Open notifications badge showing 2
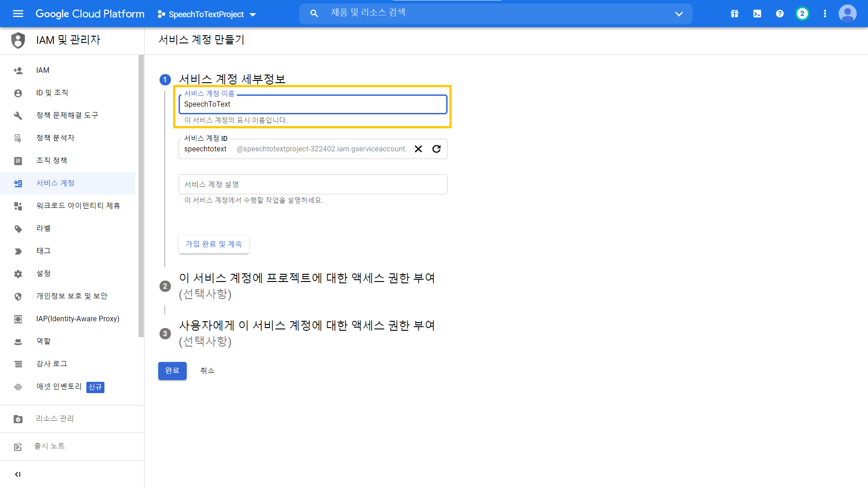Image resolution: width=868 pixels, height=488 pixels. coord(802,14)
